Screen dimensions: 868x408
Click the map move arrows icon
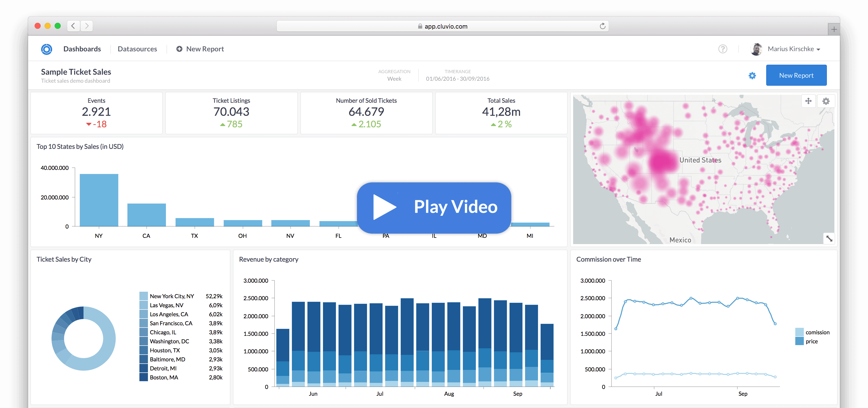[808, 101]
